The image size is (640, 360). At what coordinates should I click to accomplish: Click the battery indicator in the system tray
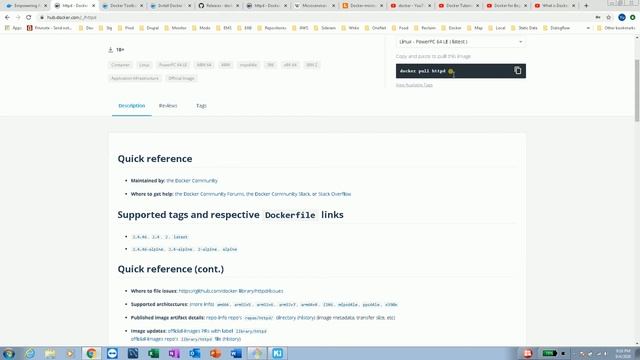[550, 353]
